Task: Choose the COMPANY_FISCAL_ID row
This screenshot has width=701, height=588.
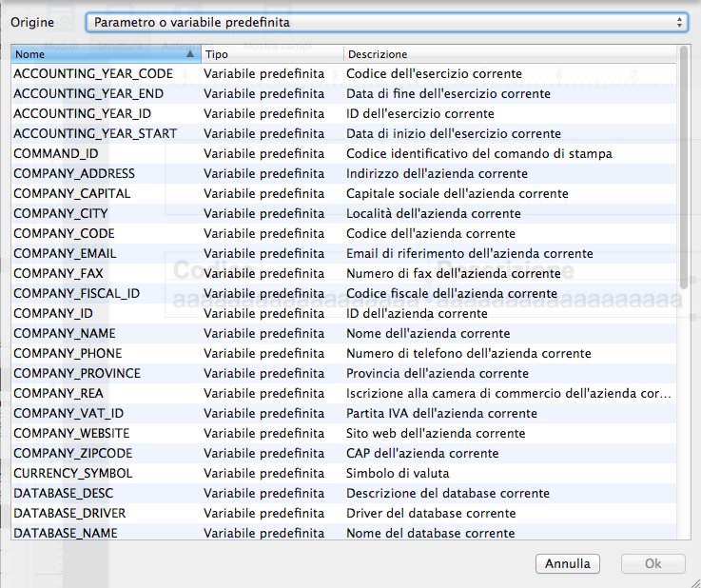Action: pyautogui.click(x=76, y=293)
